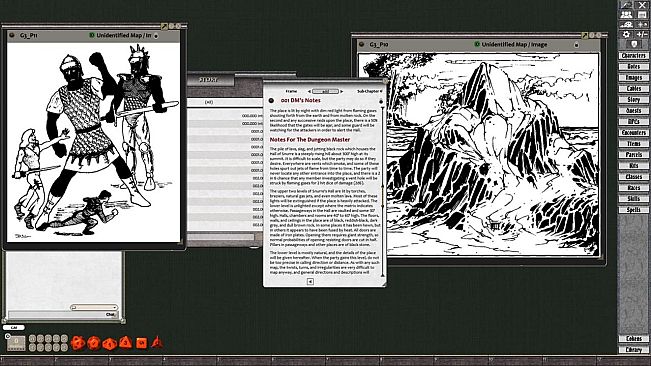Open the NPCs sidebar list

click(634, 122)
